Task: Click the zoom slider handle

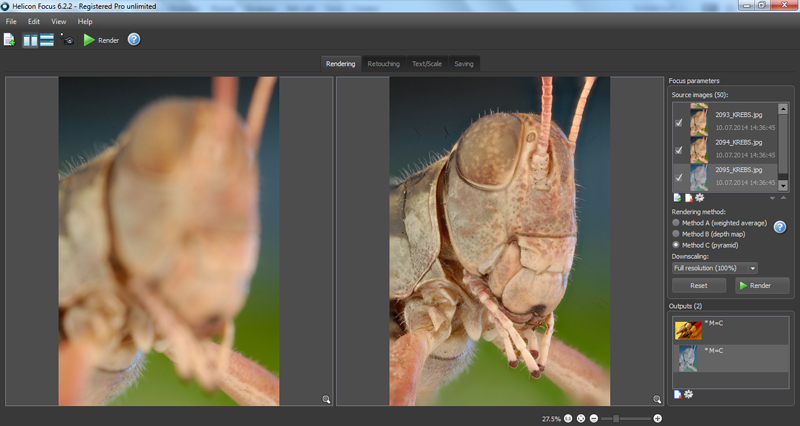Action: point(616,418)
